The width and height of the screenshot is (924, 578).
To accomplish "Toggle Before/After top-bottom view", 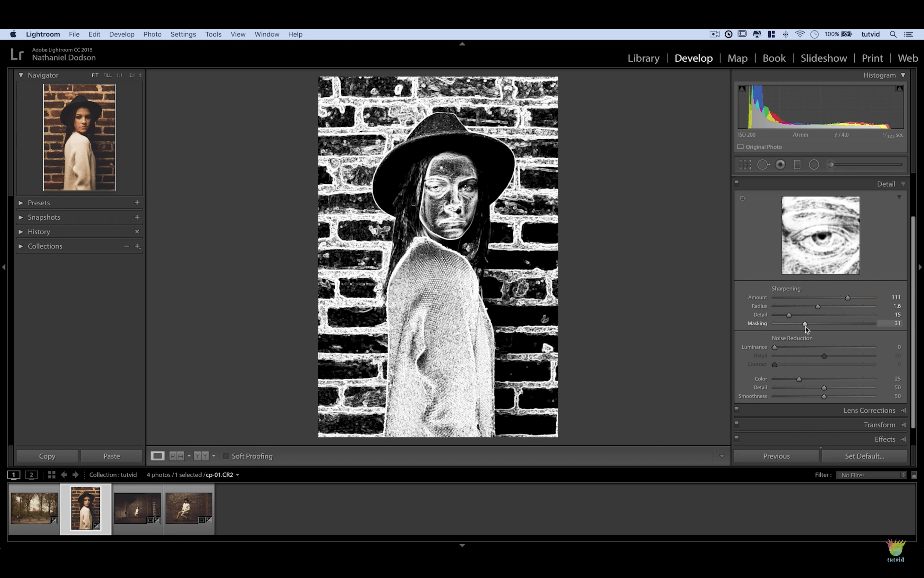I will (201, 456).
